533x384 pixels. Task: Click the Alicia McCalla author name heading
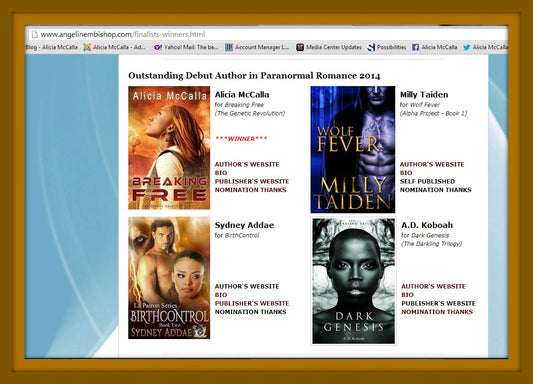242,94
